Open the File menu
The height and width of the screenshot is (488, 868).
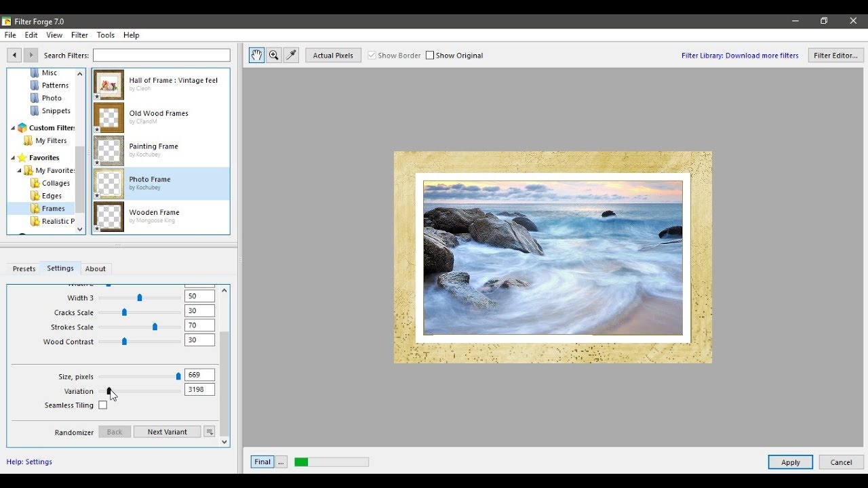10,35
